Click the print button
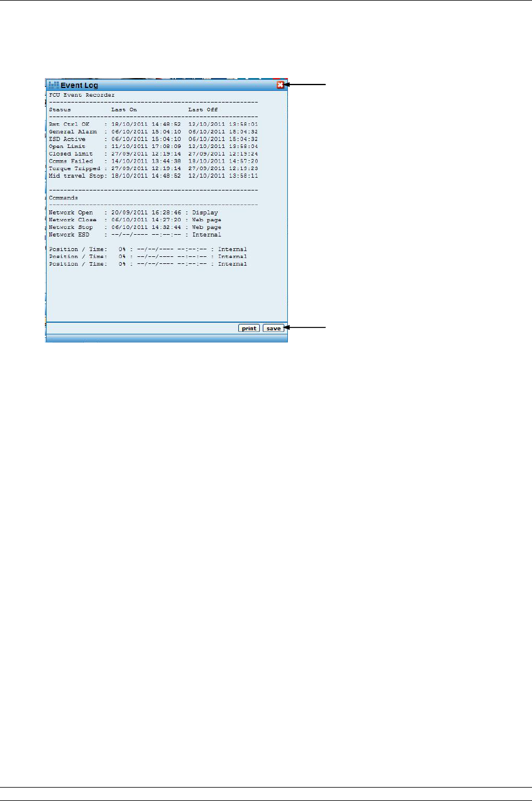Screen dimensions: 532x801 coord(249,329)
